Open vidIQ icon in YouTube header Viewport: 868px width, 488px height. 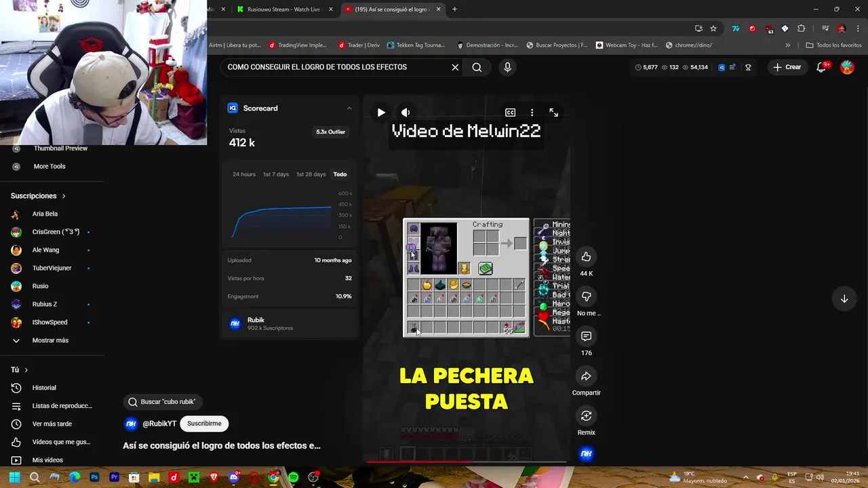[722, 67]
